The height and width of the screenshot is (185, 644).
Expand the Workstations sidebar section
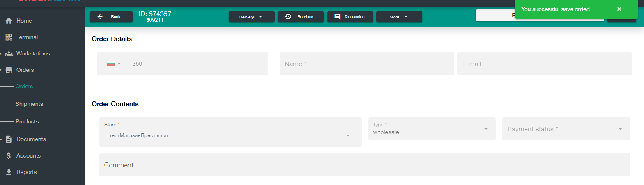point(1,53)
